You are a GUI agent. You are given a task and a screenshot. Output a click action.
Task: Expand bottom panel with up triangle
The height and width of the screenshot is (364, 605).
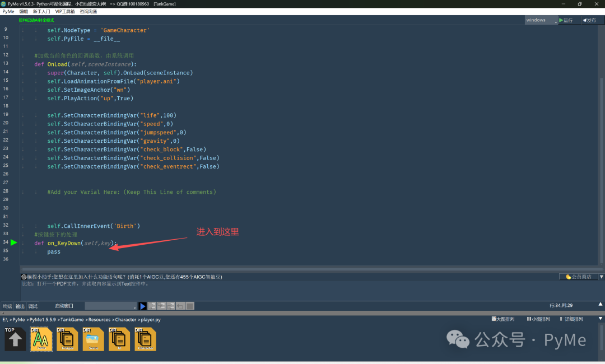(x=601, y=304)
